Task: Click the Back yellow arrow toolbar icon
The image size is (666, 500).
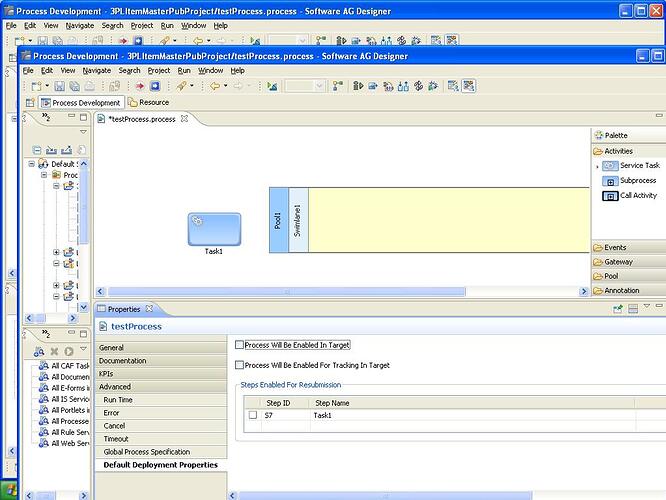Action: [x=215, y=86]
